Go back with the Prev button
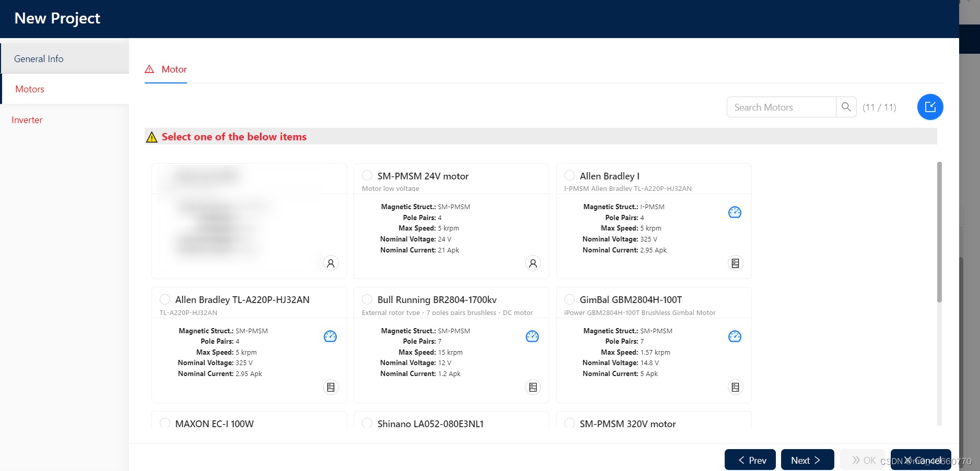 pos(750,460)
